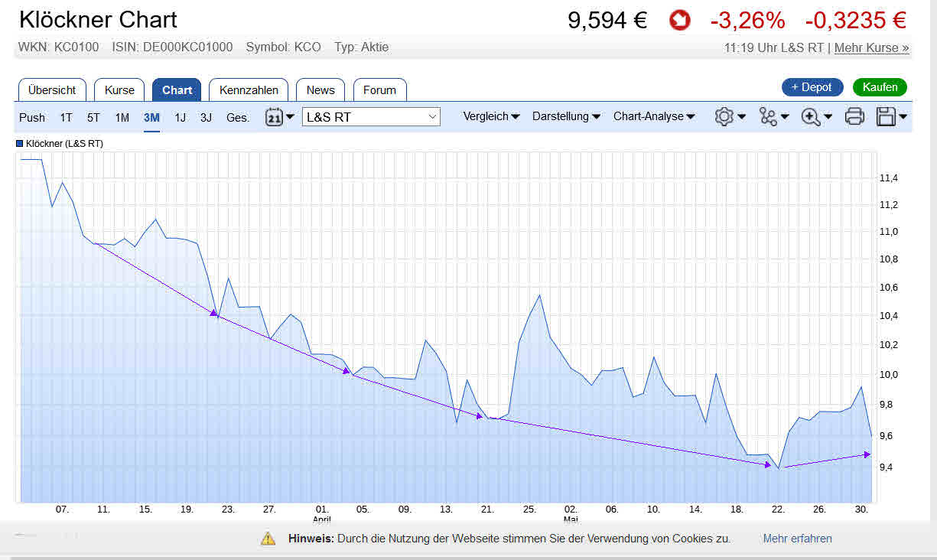This screenshot has height=560, width=937.
Task: Click the 10,0 y-axis label
Action: point(889,374)
